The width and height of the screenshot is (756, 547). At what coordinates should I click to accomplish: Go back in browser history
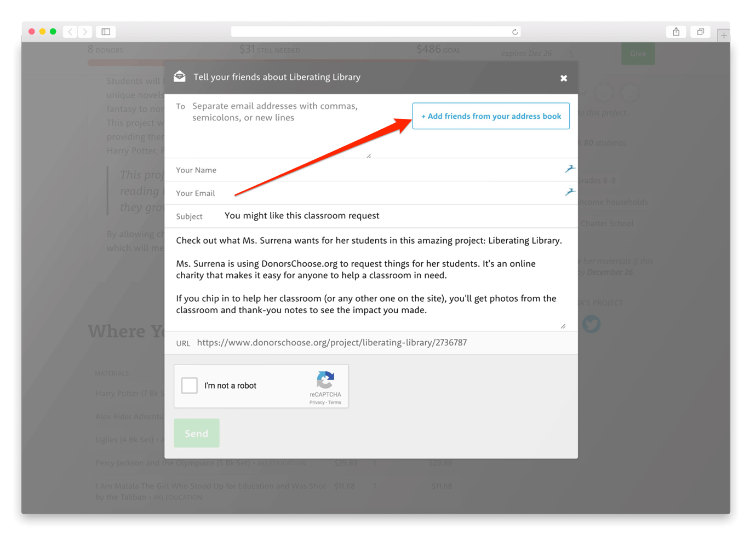(x=70, y=32)
